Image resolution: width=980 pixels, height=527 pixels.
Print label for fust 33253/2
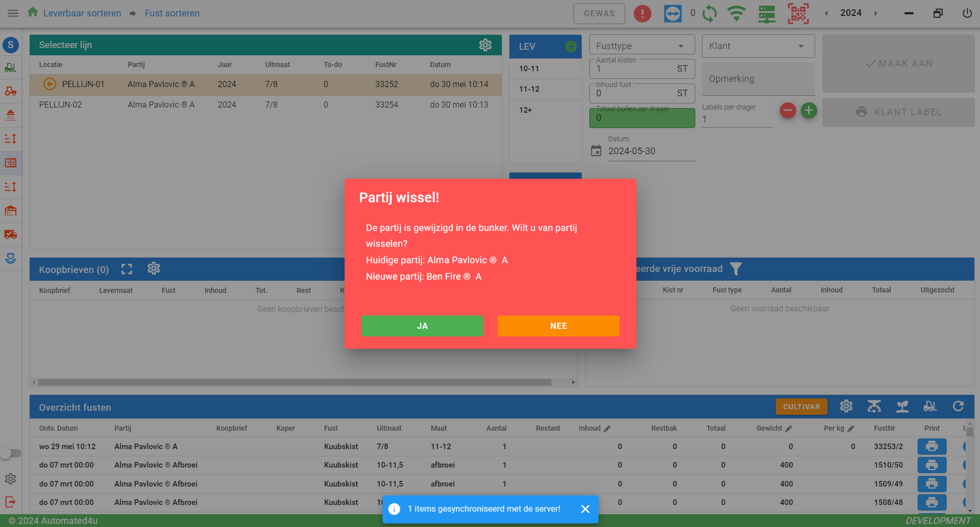click(x=931, y=447)
